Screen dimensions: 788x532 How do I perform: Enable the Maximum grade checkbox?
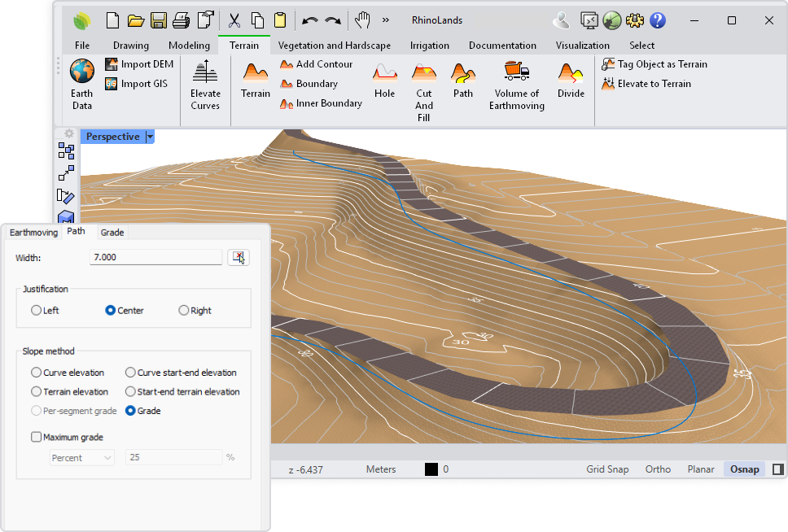pyautogui.click(x=36, y=437)
